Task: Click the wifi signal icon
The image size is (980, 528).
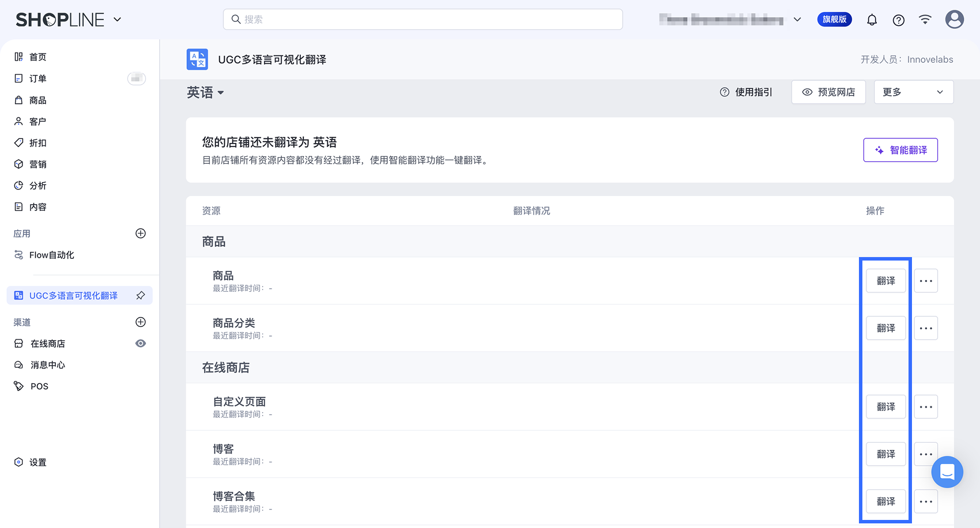Action: (925, 20)
